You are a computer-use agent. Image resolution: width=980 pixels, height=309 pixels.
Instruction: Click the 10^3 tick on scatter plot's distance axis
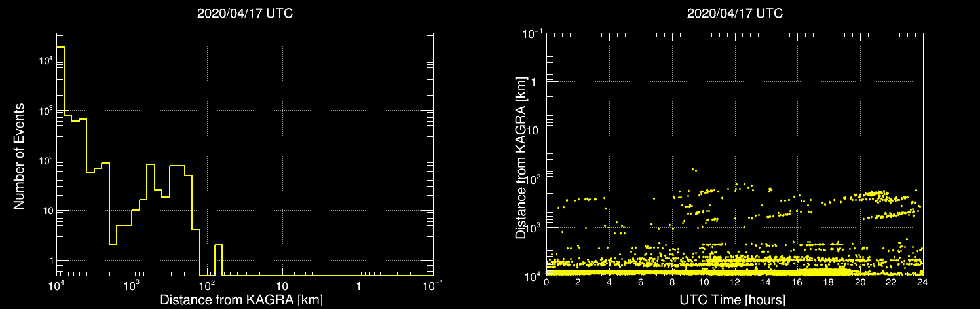click(x=534, y=227)
